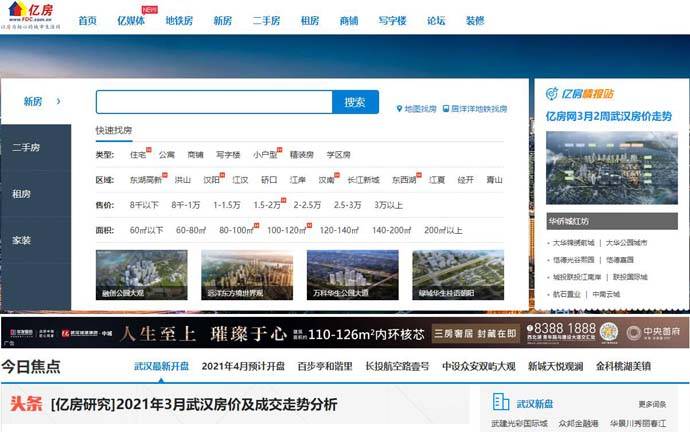Filter by price 8千以下
This screenshot has height=432, width=690.
coord(144,205)
